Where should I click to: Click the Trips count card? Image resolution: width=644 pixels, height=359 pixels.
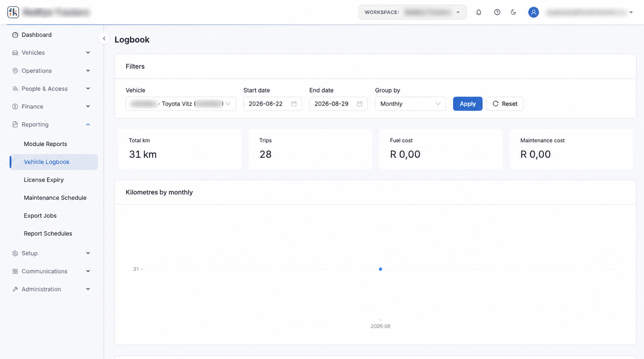tap(310, 149)
